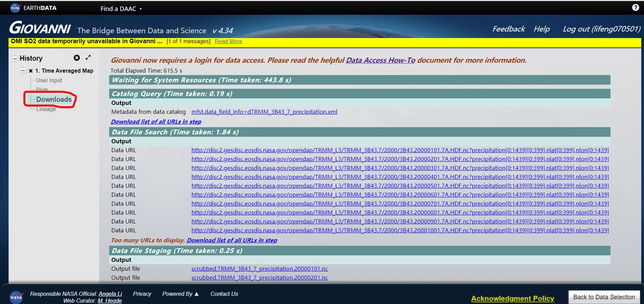
Task: Open the Feedback menu link
Action: tap(508, 29)
